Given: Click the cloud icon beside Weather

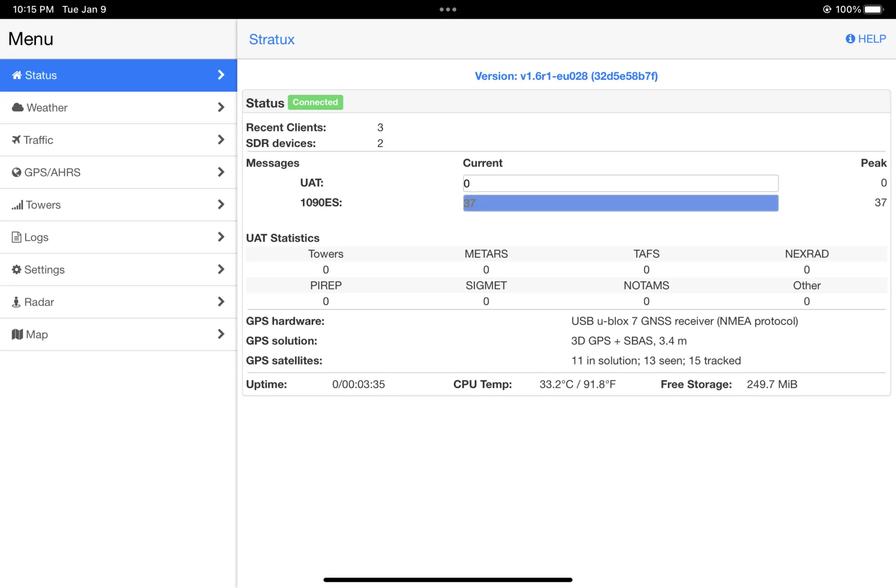Looking at the screenshot, I should coord(18,107).
